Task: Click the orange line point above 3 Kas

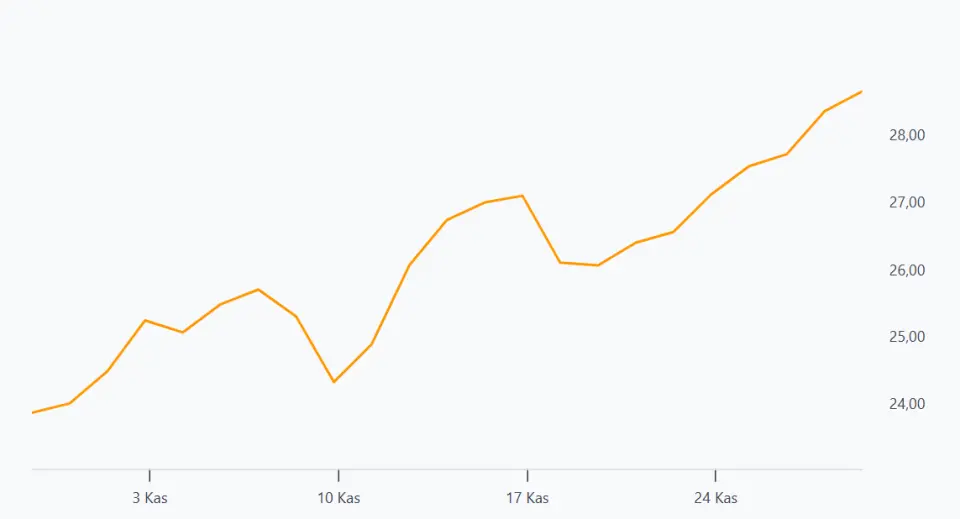Action: tap(146, 320)
